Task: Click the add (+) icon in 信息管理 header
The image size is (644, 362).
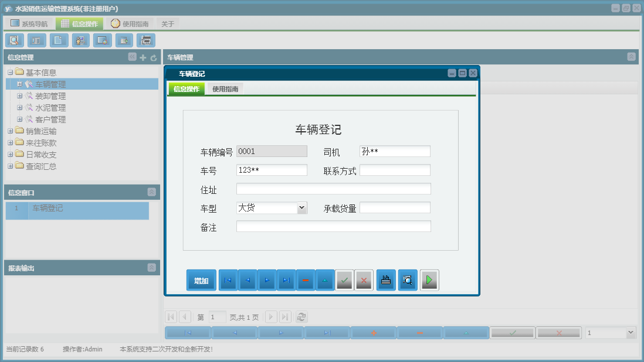Action: (143, 57)
